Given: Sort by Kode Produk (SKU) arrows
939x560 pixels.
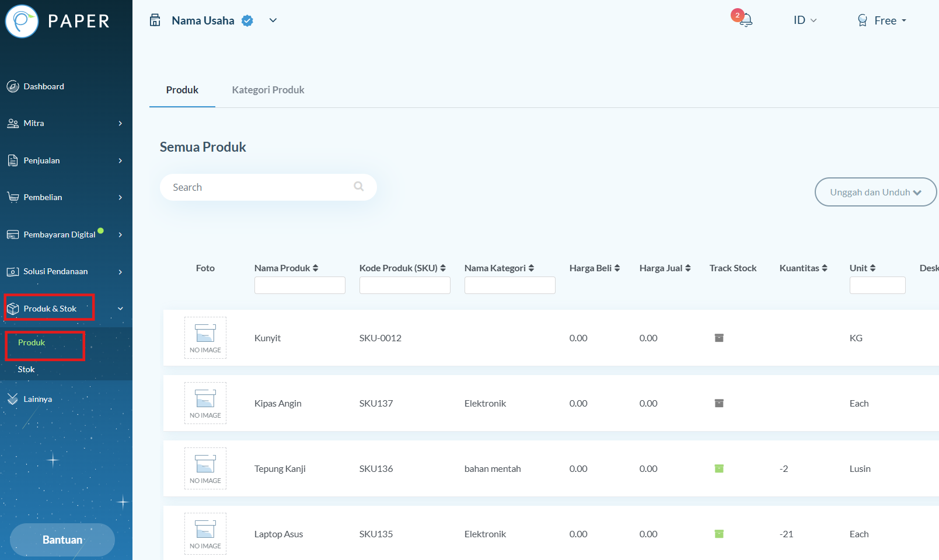Looking at the screenshot, I should point(443,268).
